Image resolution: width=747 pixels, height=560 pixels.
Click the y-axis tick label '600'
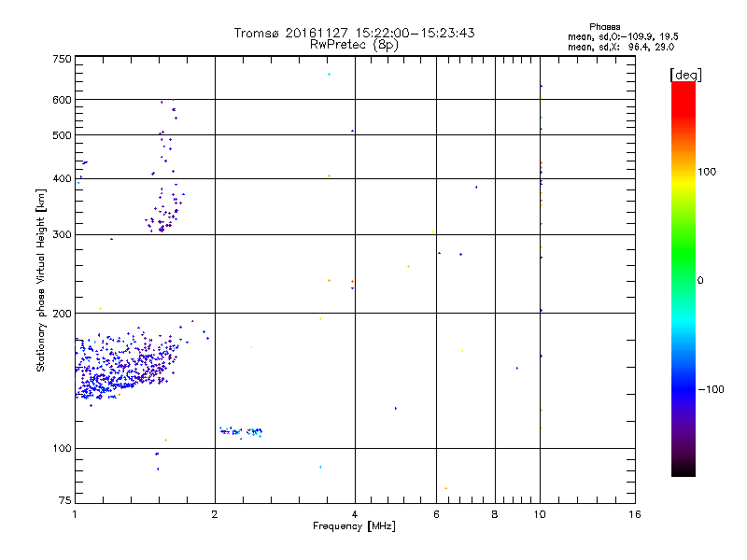(62, 100)
